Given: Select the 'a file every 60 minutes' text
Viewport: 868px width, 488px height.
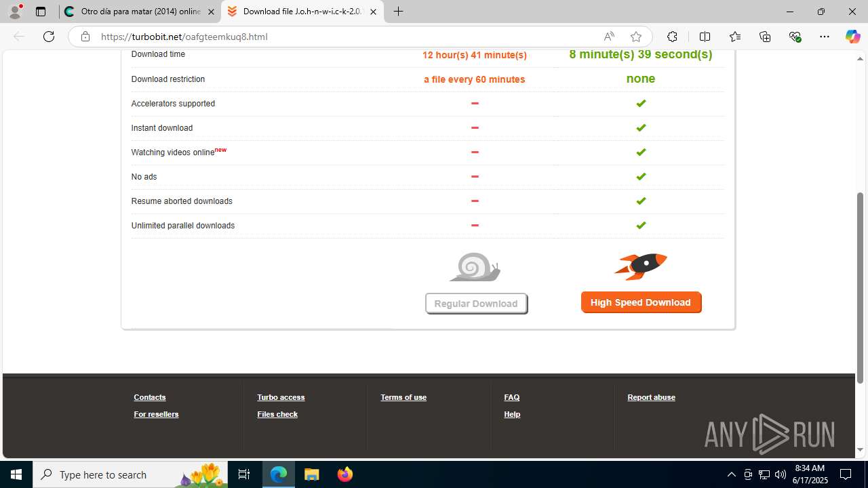Looking at the screenshot, I should click(475, 79).
